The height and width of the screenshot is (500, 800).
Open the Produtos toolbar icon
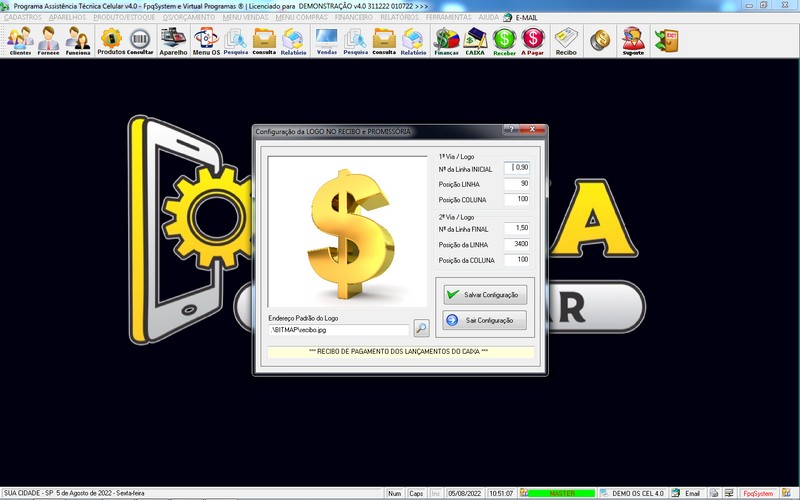click(111, 41)
